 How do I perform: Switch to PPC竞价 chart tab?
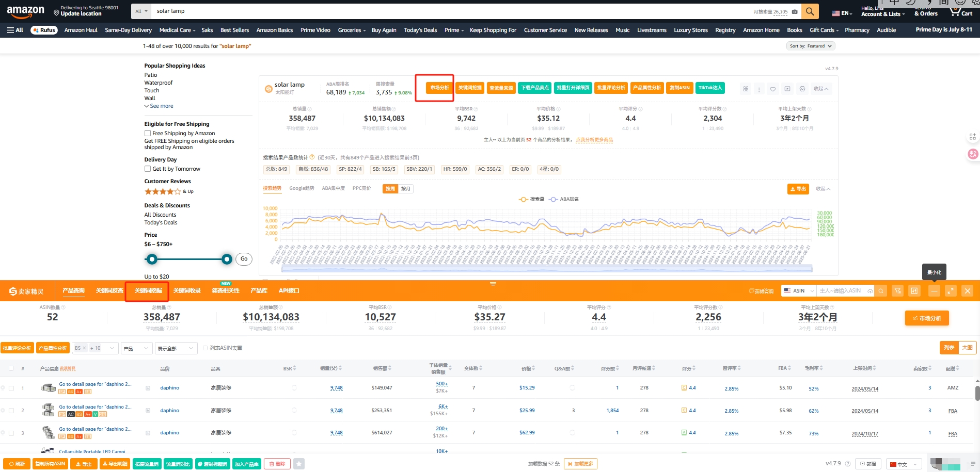click(361, 188)
